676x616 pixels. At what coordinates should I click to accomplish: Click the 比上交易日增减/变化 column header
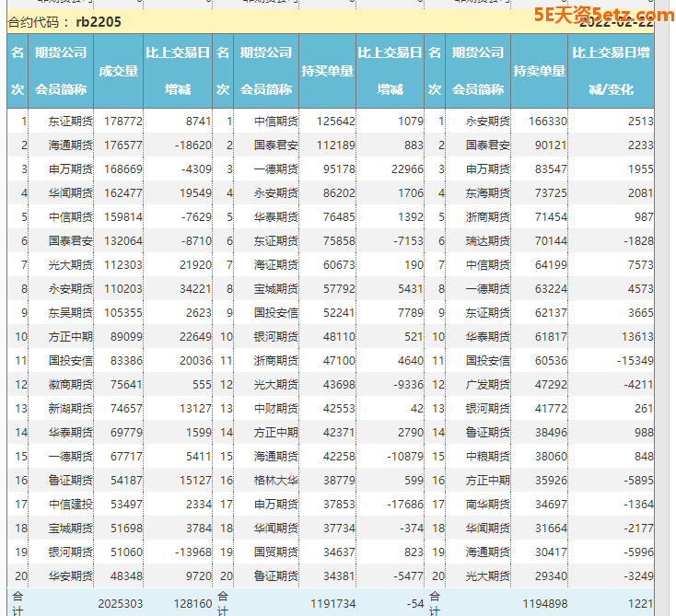point(612,71)
